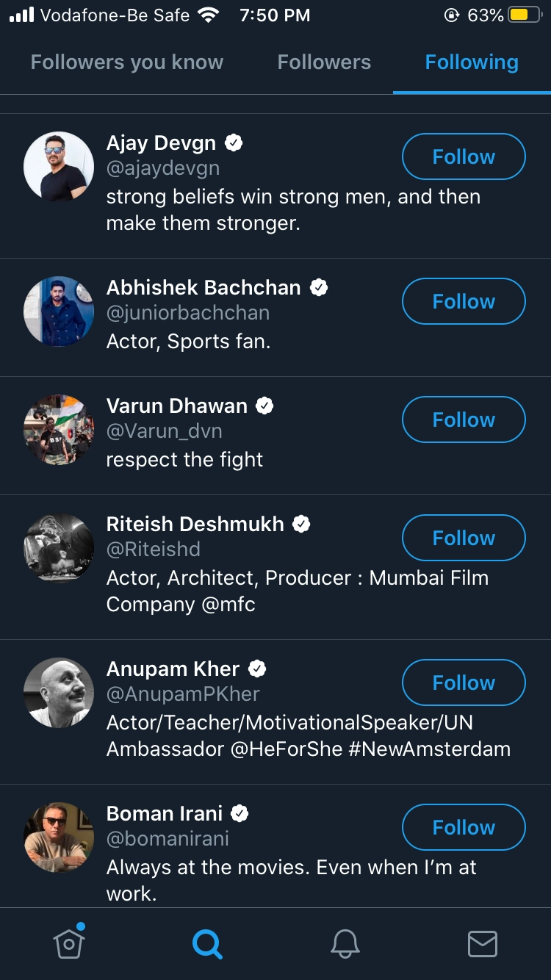Follow Varun Dhawan

tap(464, 419)
